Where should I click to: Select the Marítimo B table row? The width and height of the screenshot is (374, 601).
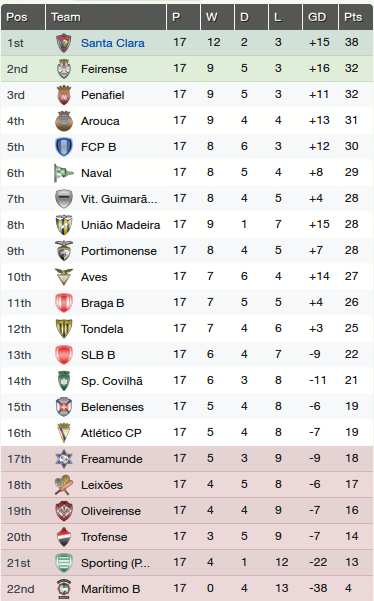click(x=187, y=588)
